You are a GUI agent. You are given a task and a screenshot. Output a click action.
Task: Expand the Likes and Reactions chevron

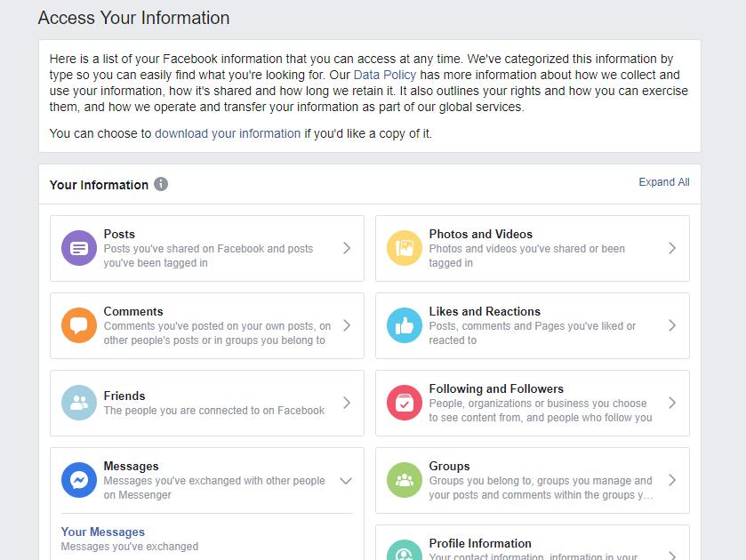[x=672, y=325]
